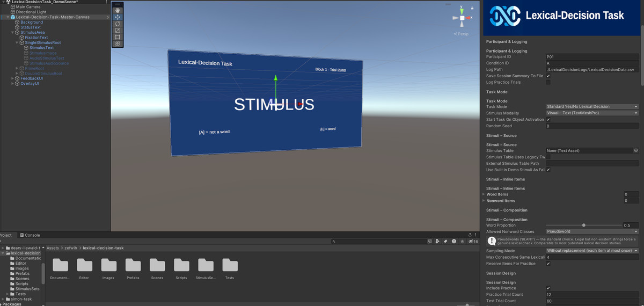Open the Task Mode dropdown
644x306 pixels.
click(x=592, y=107)
